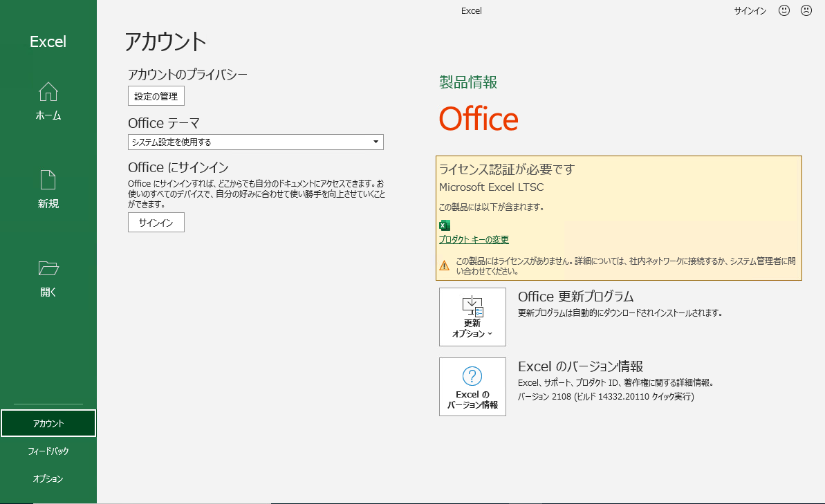This screenshot has width=825, height=504.
Task: Click the サインイン button under Office にサインイン
Action: pos(156,222)
